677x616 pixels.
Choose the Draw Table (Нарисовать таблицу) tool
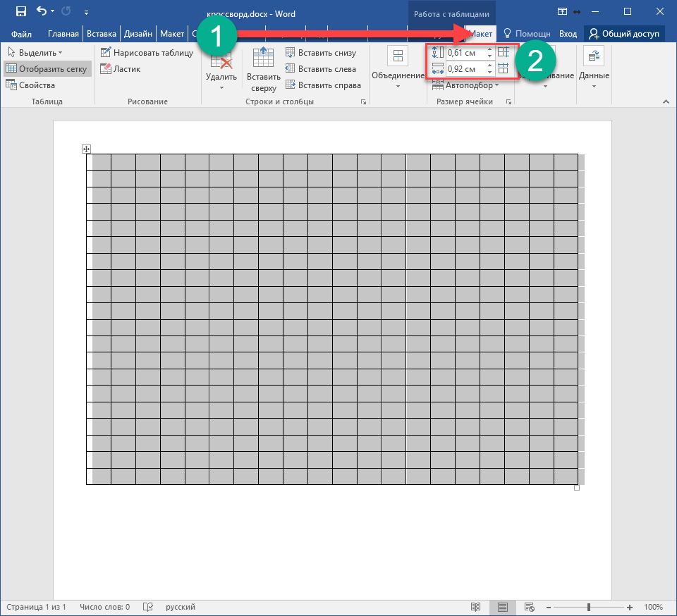[x=147, y=53]
